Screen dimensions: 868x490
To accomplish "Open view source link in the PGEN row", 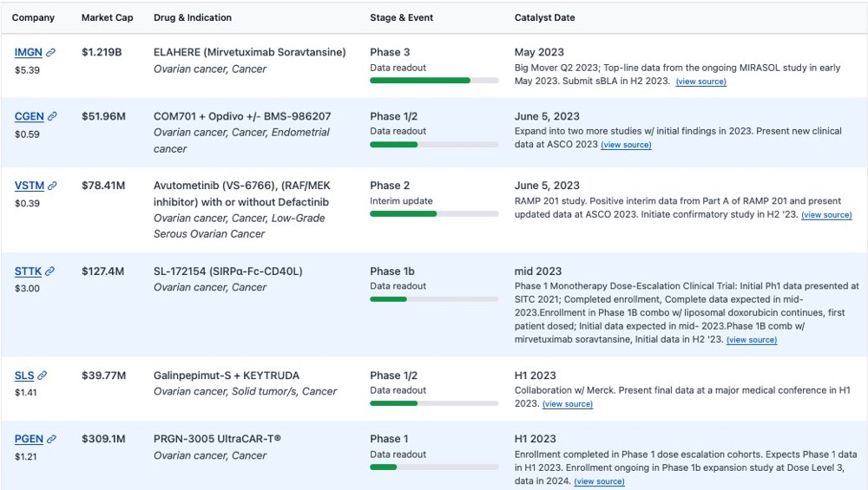I will tap(600, 481).
